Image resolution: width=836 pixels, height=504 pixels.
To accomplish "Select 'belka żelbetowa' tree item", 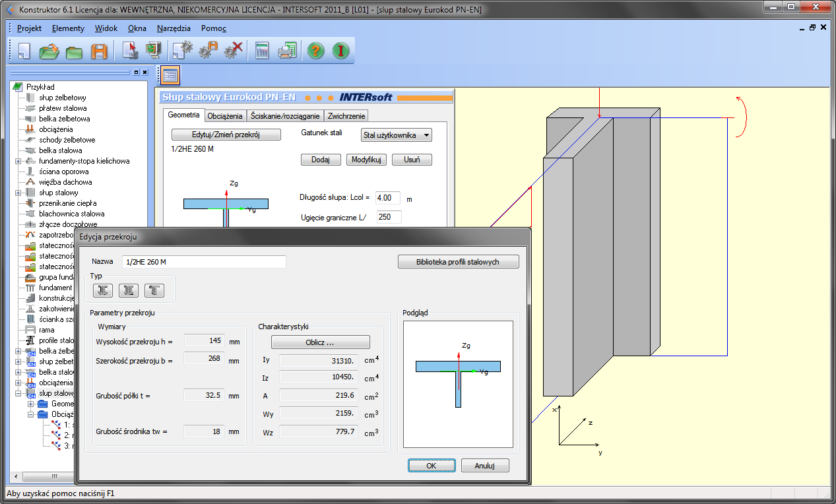I will click(x=64, y=119).
